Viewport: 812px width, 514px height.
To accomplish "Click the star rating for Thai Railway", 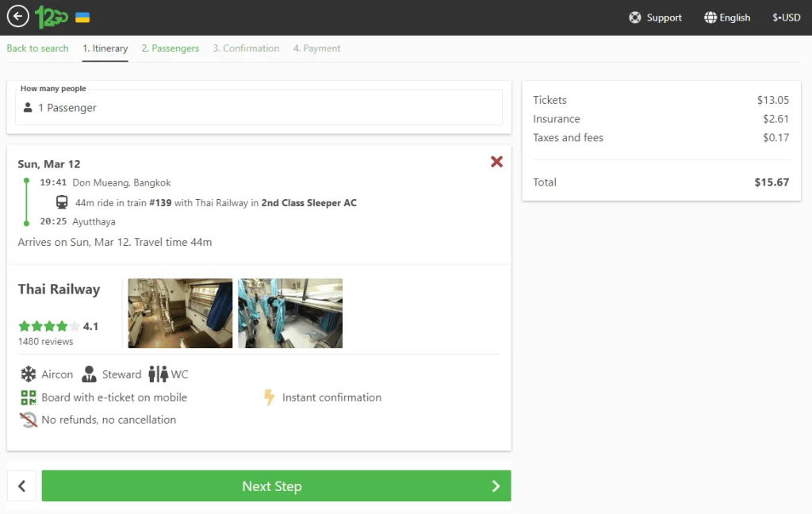I will 49,326.
